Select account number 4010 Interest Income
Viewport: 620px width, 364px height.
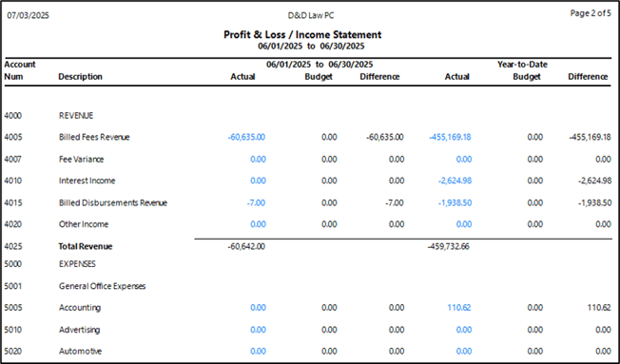point(13,181)
